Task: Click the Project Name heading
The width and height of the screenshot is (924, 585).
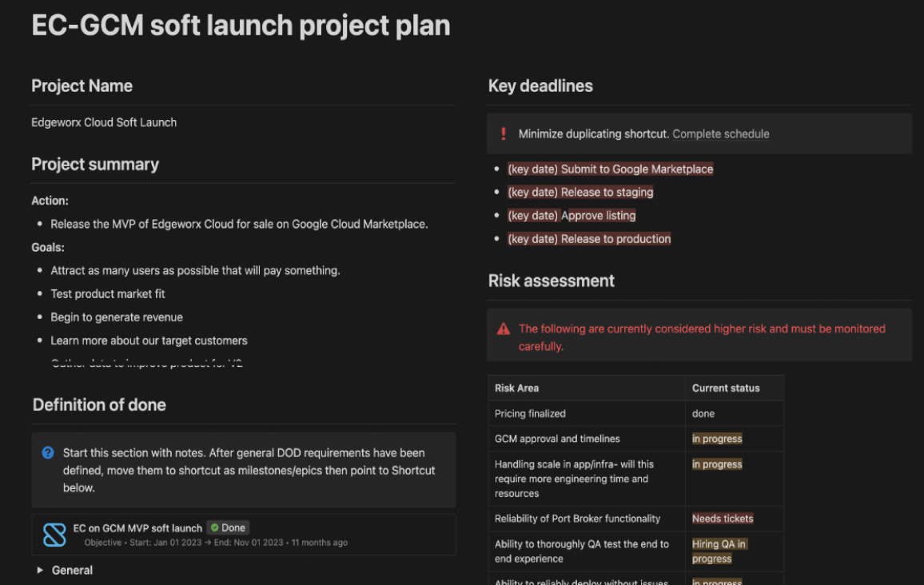Action: [x=82, y=86]
